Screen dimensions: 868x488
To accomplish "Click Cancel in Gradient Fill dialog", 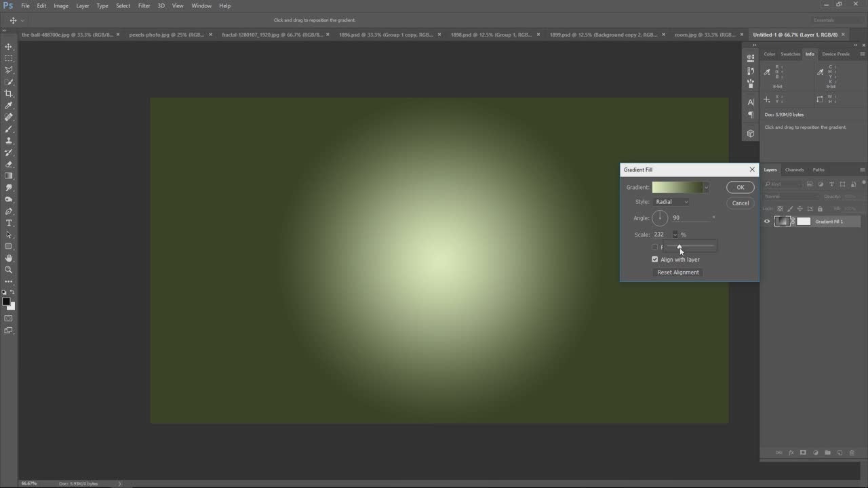I will [741, 203].
